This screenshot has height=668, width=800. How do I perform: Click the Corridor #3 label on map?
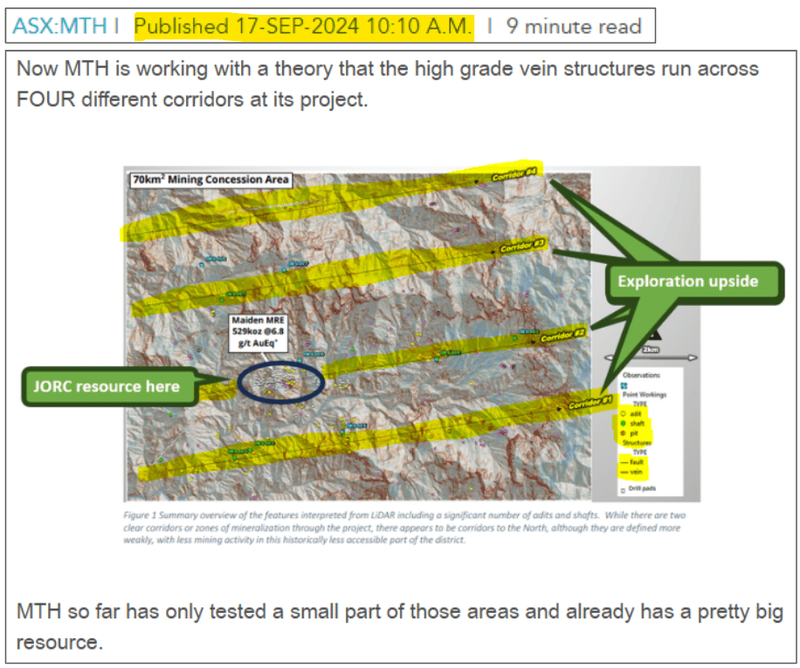(x=522, y=246)
